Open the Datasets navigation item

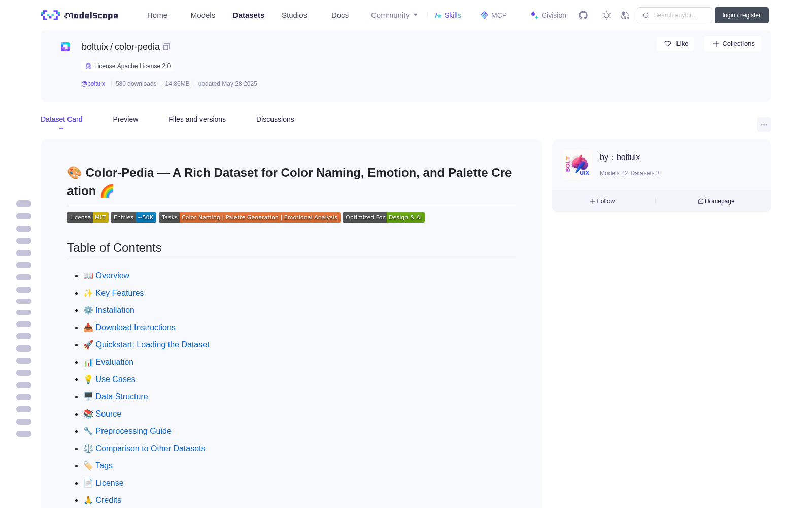pyautogui.click(x=249, y=15)
